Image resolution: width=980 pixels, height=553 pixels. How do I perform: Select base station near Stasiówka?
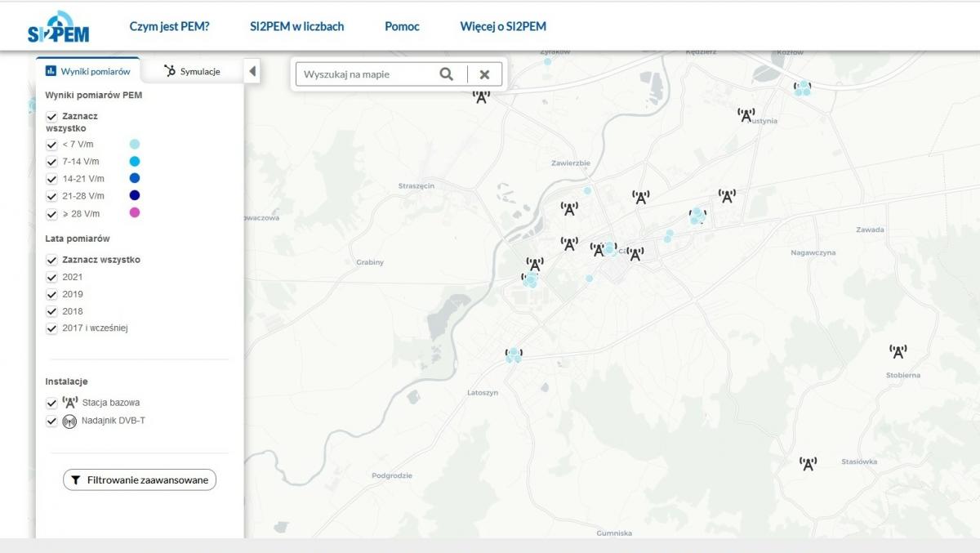(808, 464)
